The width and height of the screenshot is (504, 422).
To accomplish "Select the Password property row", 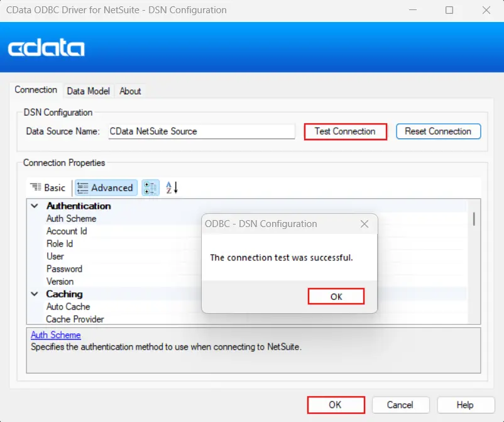I will click(66, 269).
